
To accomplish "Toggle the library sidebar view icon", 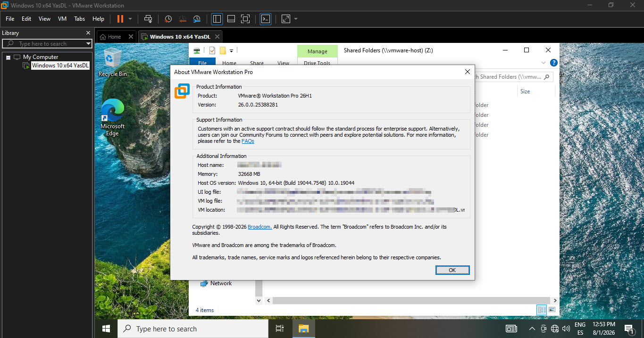I will click(217, 19).
